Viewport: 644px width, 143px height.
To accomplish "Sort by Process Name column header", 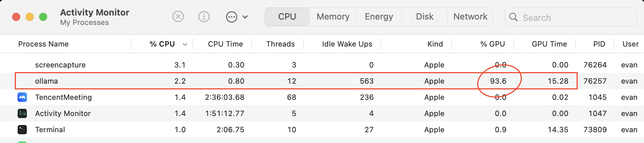I will [x=43, y=44].
